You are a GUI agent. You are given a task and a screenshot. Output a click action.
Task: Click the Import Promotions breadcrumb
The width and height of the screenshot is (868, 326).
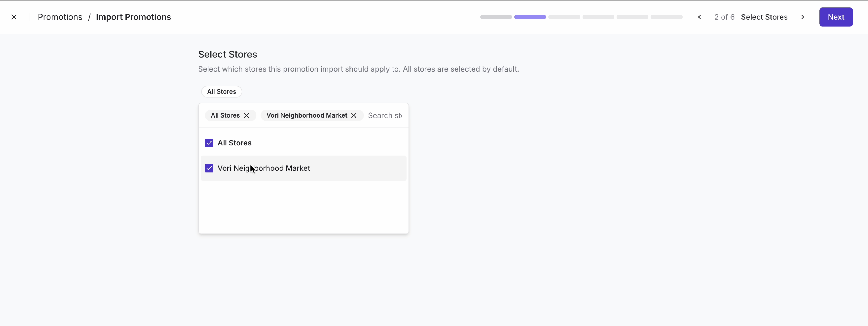point(133,17)
